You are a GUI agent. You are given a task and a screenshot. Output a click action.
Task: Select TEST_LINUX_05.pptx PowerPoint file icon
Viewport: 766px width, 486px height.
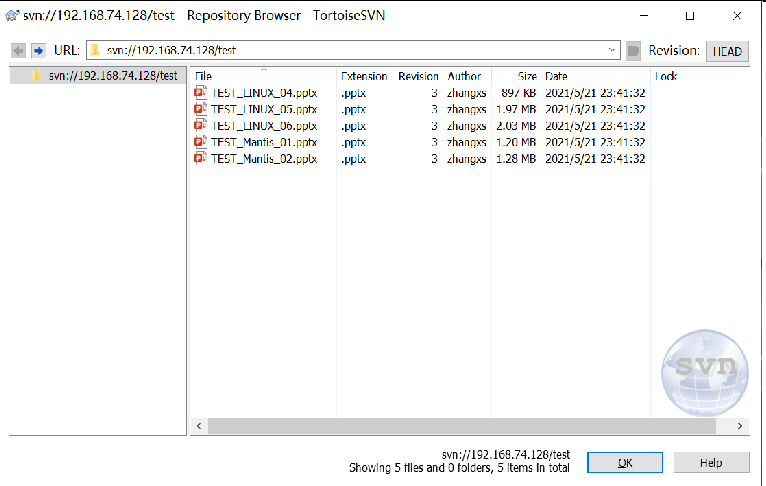click(x=200, y=108)
